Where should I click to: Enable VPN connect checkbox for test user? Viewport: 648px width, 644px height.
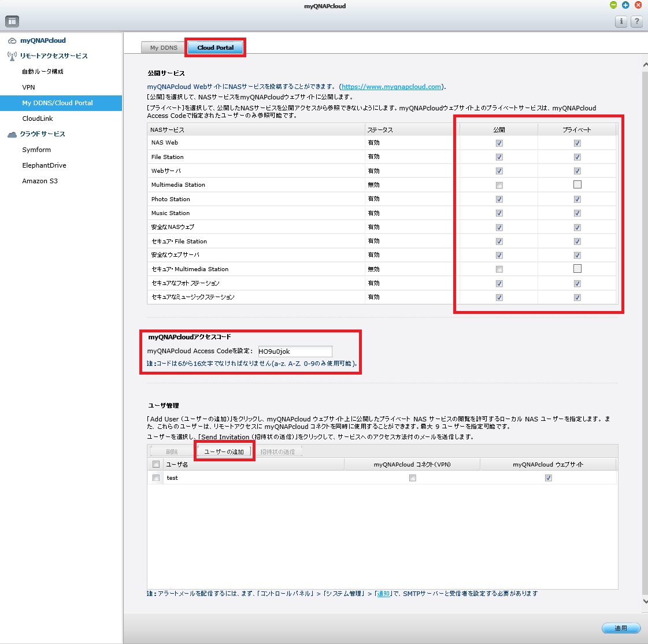tap(412, 478)
